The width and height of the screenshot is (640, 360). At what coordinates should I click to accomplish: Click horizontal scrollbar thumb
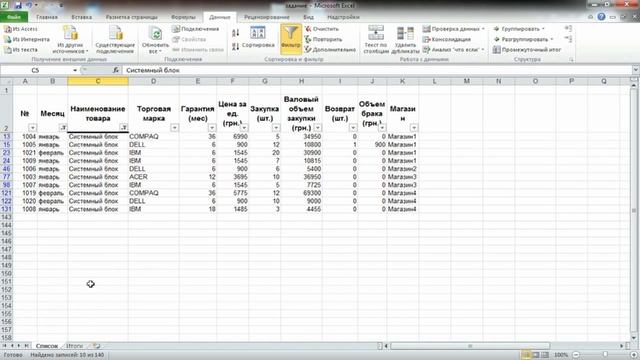pos(470,346)
